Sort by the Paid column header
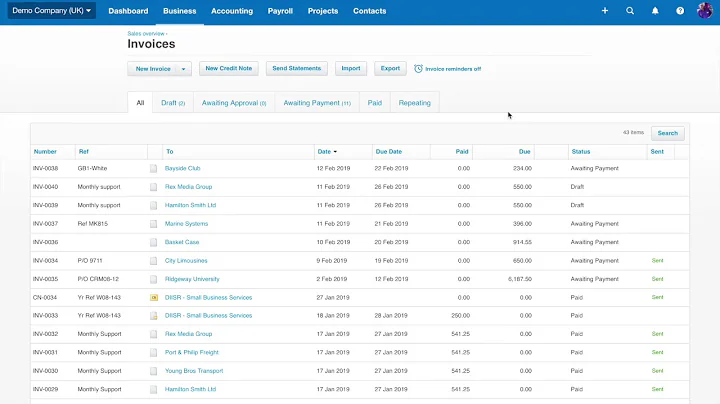Viewport: 720px width, 404px height. (462, 152)
